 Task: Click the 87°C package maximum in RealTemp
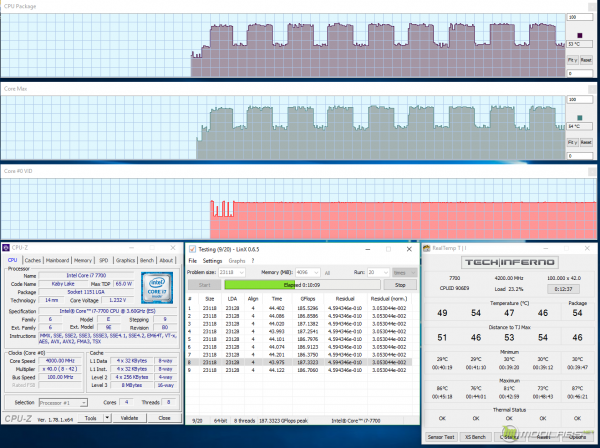pyautogui.click(x=577, y=388)
